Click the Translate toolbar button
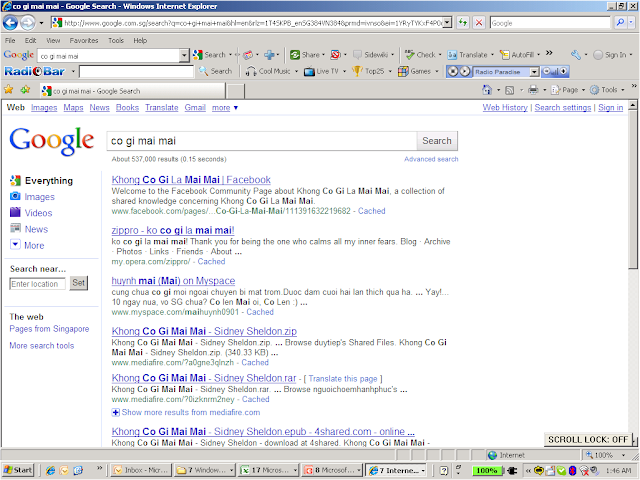The height and width of the screenshot is (480, 640). (x=467, y=55)
